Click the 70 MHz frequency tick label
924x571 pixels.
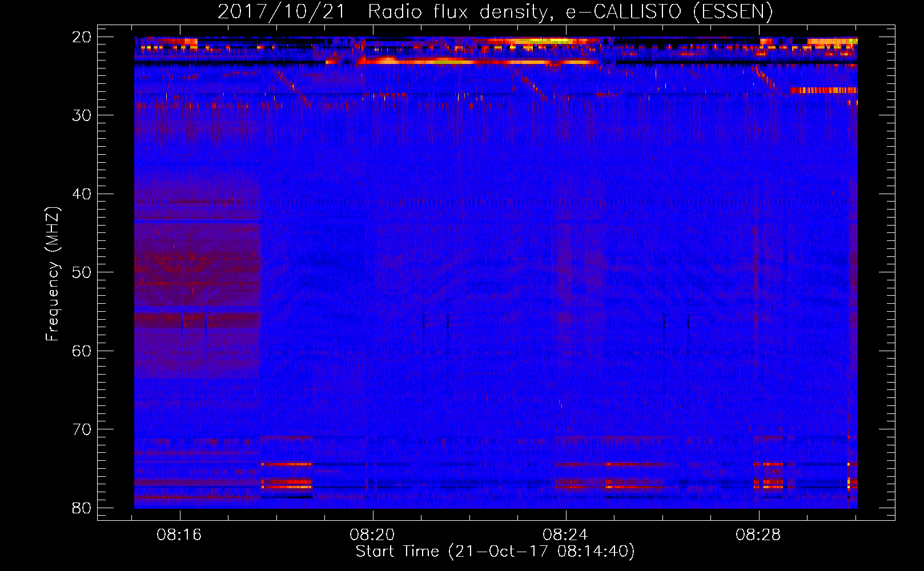(x=82, y=429)
